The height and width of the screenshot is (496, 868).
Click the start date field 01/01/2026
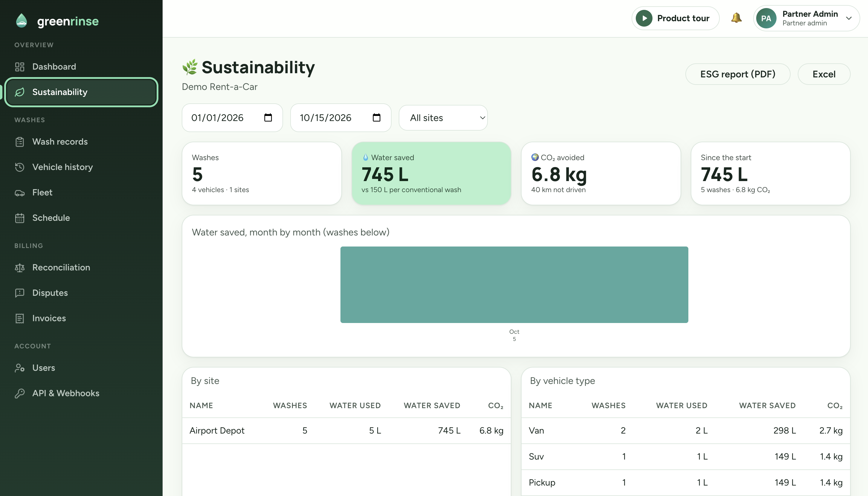pos(232,118)
